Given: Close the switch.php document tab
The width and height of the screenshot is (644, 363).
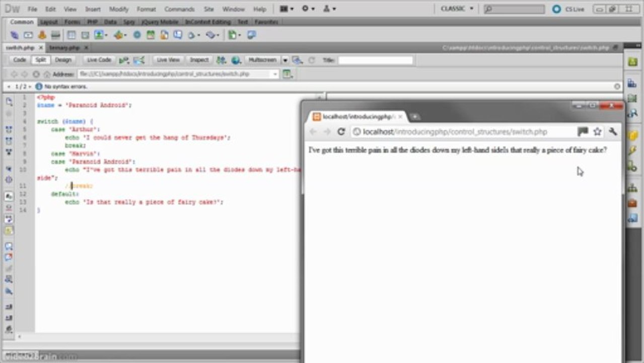Looking at the screenshot, I should (40, 47).
